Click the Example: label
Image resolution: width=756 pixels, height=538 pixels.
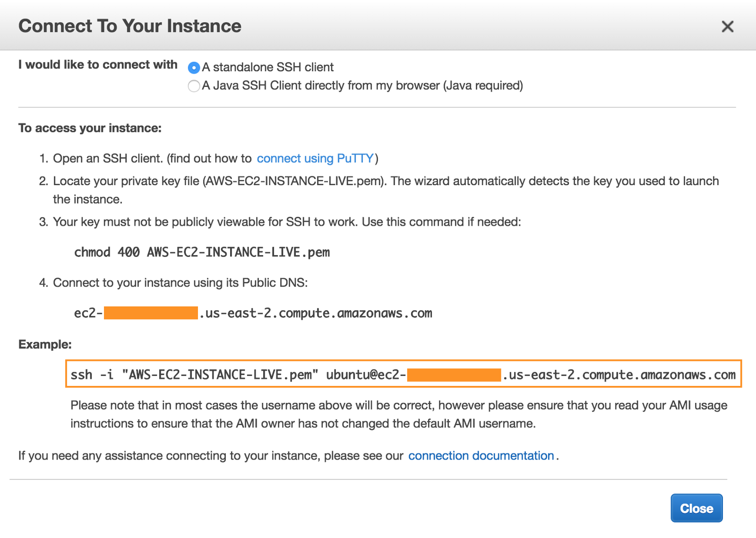pyautogui.click(x=45, y=344)
